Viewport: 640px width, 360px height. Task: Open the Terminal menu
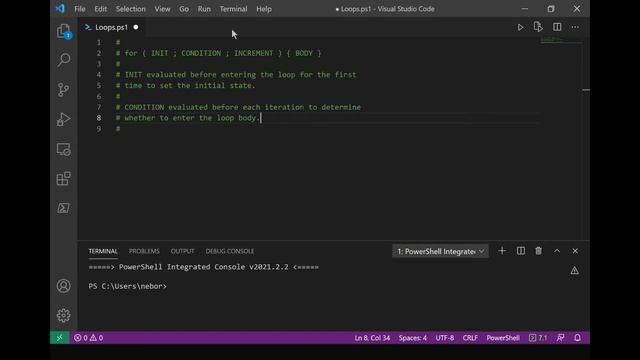coord(233,9)
